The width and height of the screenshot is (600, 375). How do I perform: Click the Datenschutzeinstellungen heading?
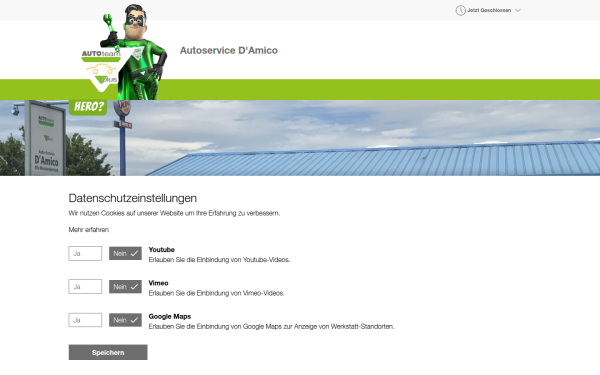tap(132, 198)
